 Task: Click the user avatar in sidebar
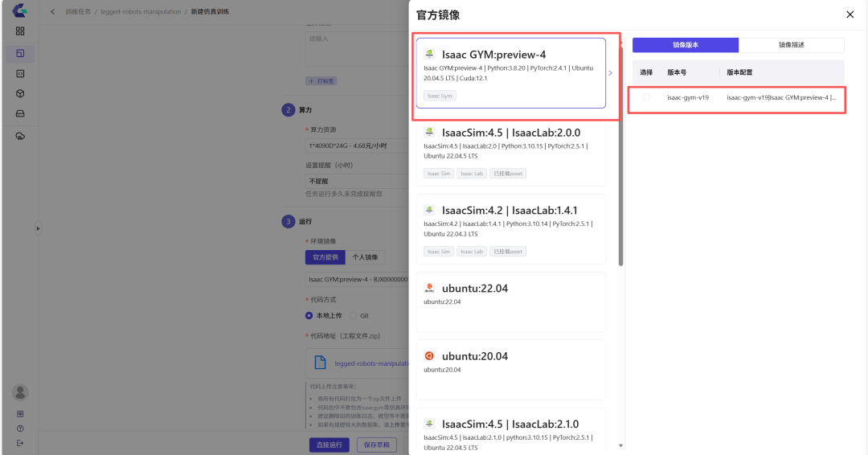click(20, 392)
